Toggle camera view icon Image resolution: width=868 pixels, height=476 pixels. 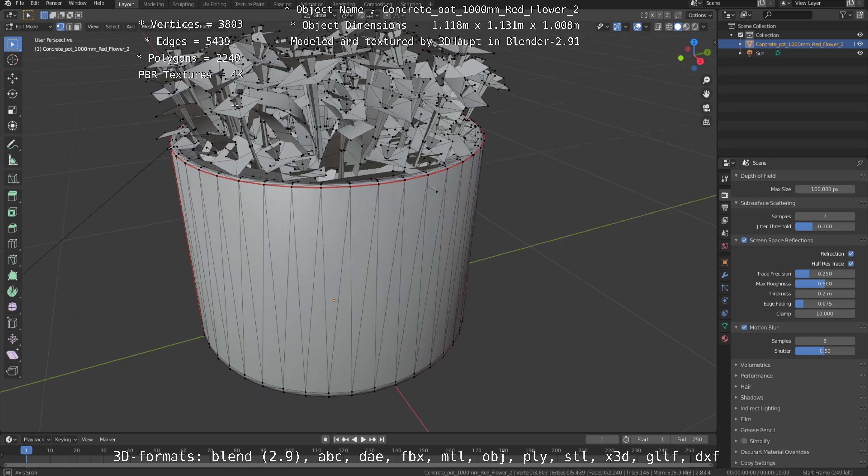tap(706, 108)
